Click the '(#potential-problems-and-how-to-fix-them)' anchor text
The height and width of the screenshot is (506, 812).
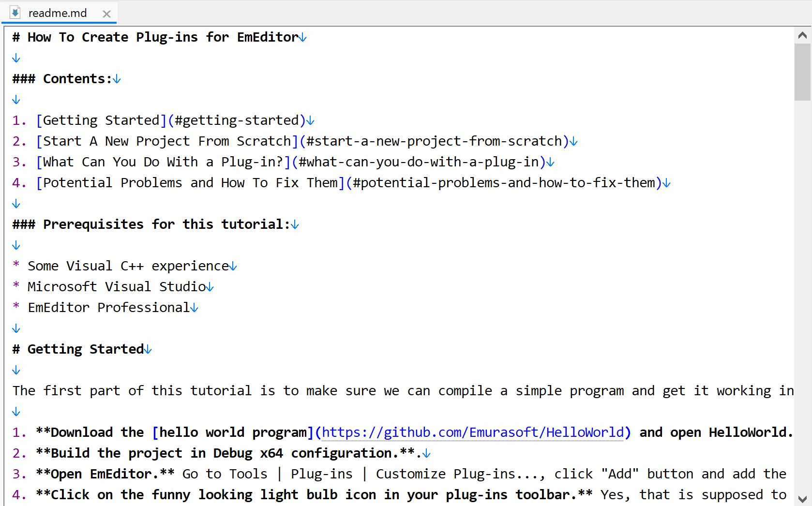pos(504,183)
